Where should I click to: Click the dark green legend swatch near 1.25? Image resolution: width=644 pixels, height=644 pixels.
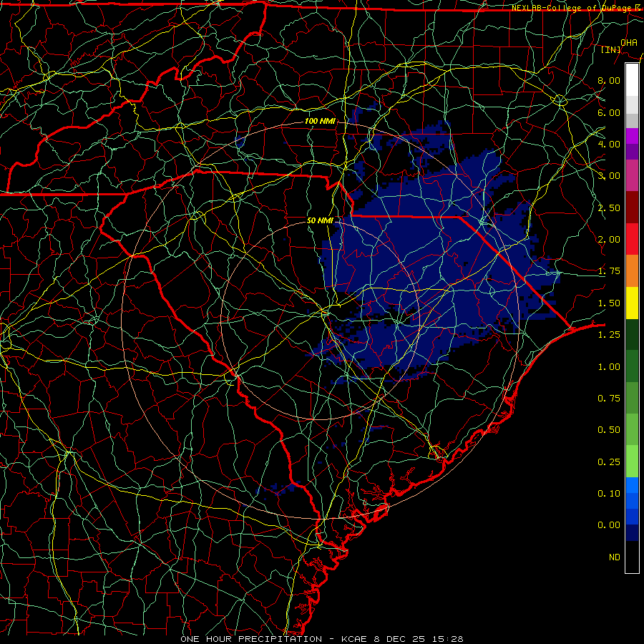(632, 334)
